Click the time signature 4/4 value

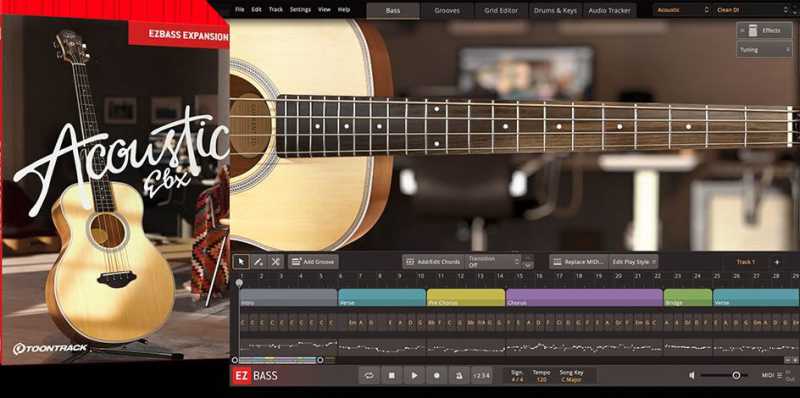[516, 380]
